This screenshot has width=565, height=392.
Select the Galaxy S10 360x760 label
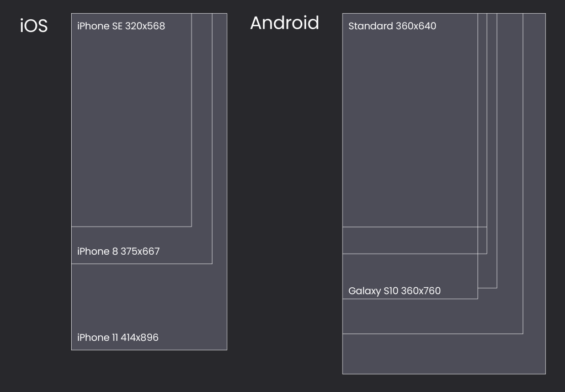(394, 291)
